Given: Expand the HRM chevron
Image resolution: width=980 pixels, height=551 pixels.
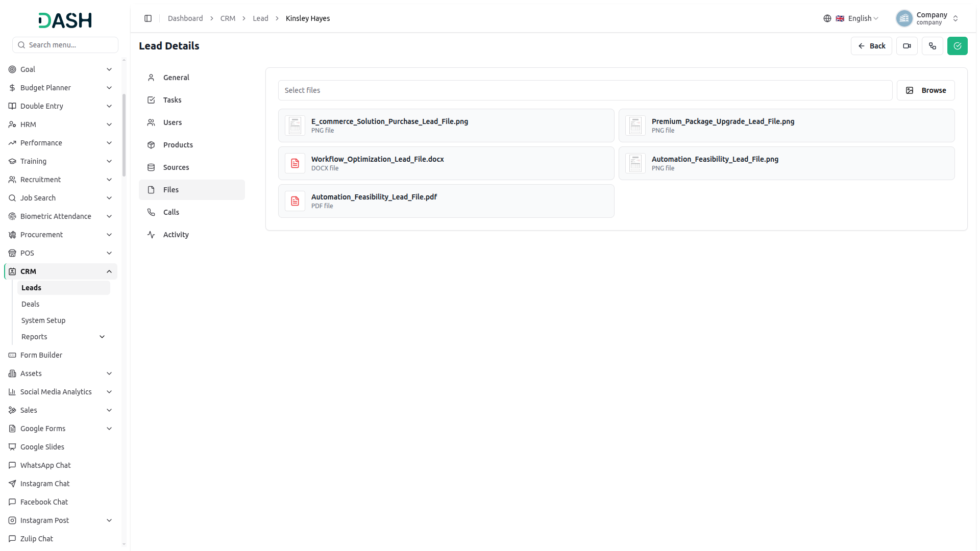Looking at the screenshot, I should coord(109,124).
